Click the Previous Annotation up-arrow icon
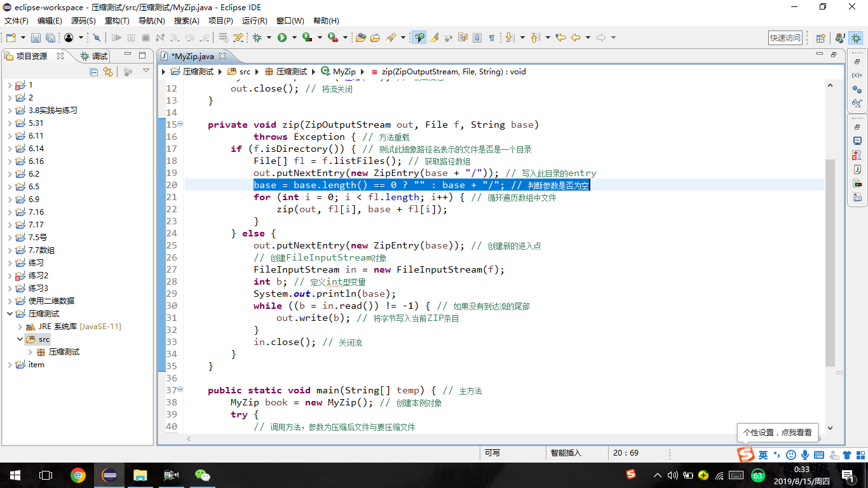The width and height of the screenshot is (868, 488). coord(534,37)
